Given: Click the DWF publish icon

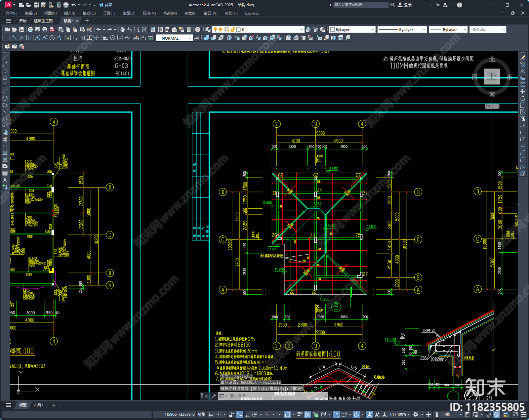Looking at the screenshot, I should [x=52, y=29].
